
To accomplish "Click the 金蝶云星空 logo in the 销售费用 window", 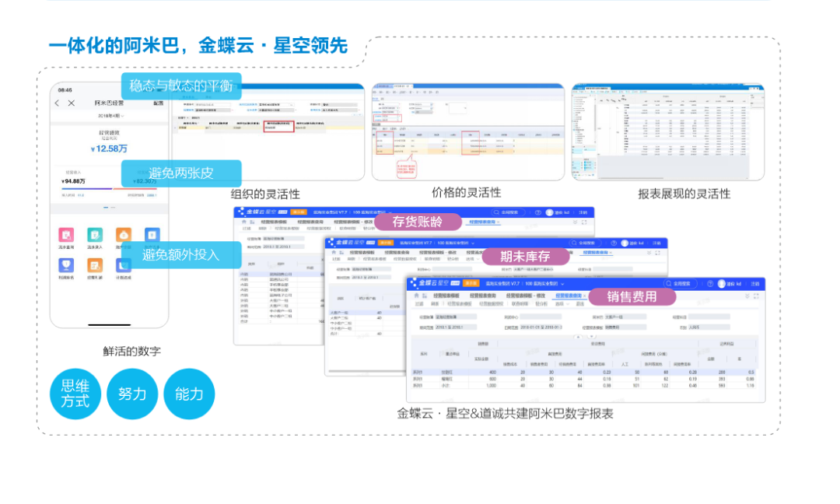I will coord(435,283).
